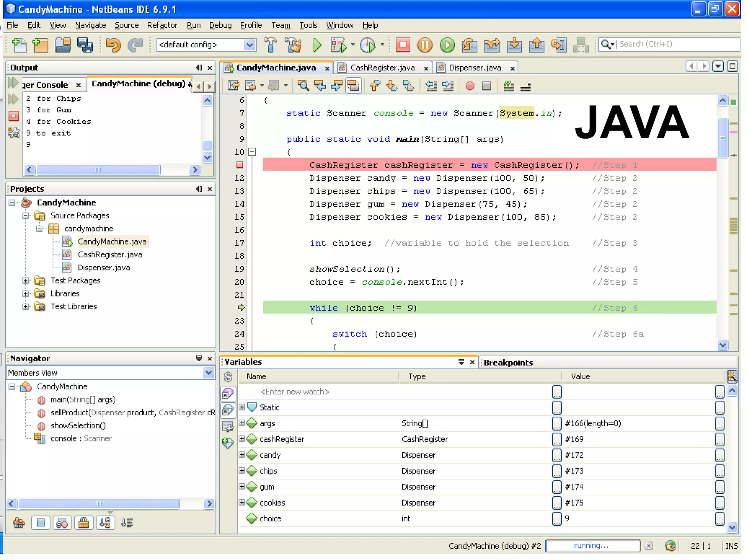Toggle breakpoint on line 11 gutter
The width and height of the screenshot is (747, 560).
240,165
